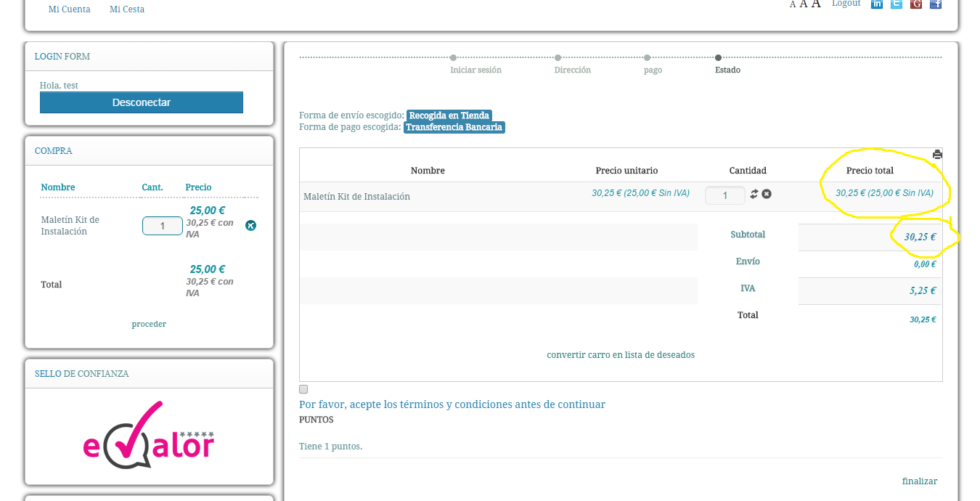Go to the pago checkout step
This screenshot has height=501, width=980.
653,70
